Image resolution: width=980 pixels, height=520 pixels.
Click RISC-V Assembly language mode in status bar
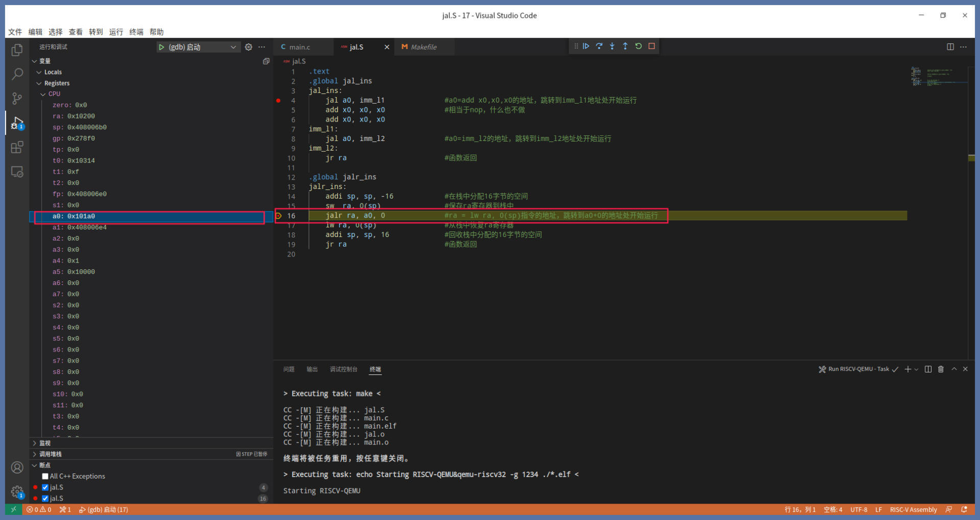click(913, 510)
